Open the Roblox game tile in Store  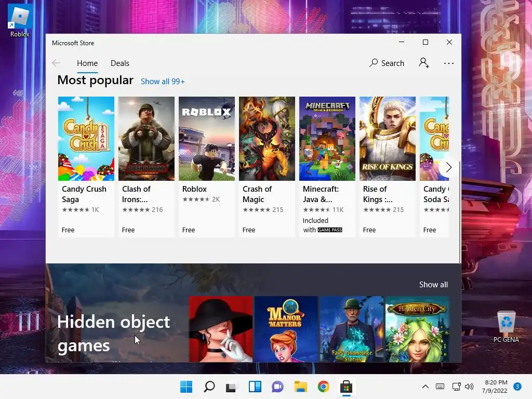point(207,166)
